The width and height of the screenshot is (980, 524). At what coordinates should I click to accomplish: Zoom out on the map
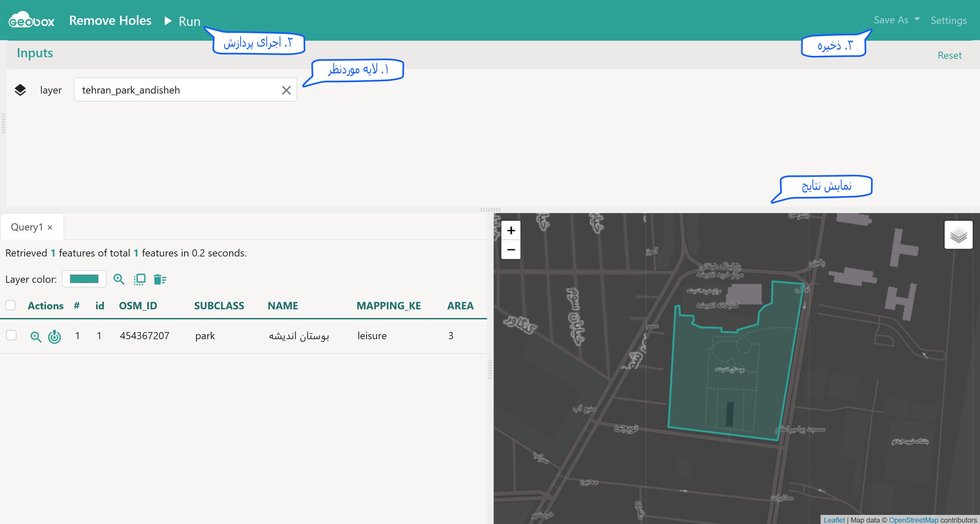pyautogui.click(x=511, y=250)
